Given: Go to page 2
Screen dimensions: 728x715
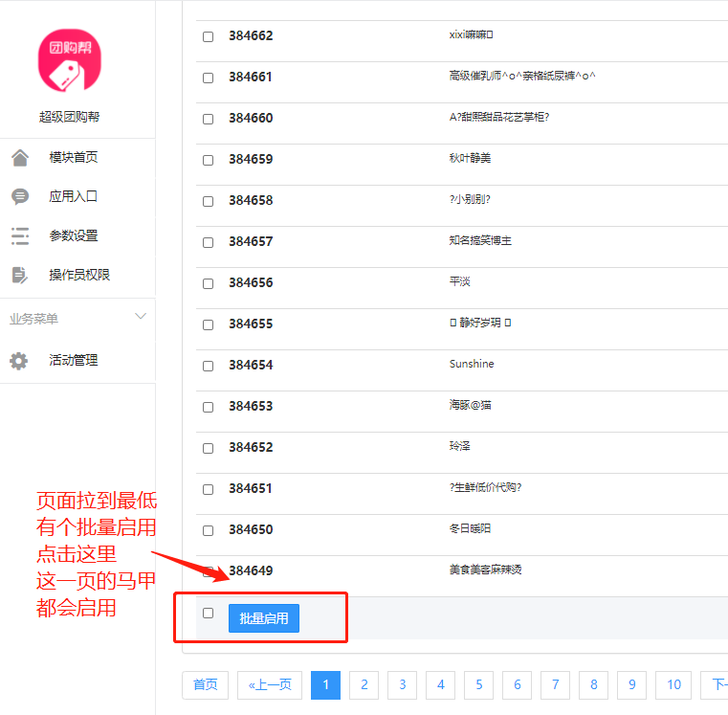Looking at the screenshot, I should (364, 684).
